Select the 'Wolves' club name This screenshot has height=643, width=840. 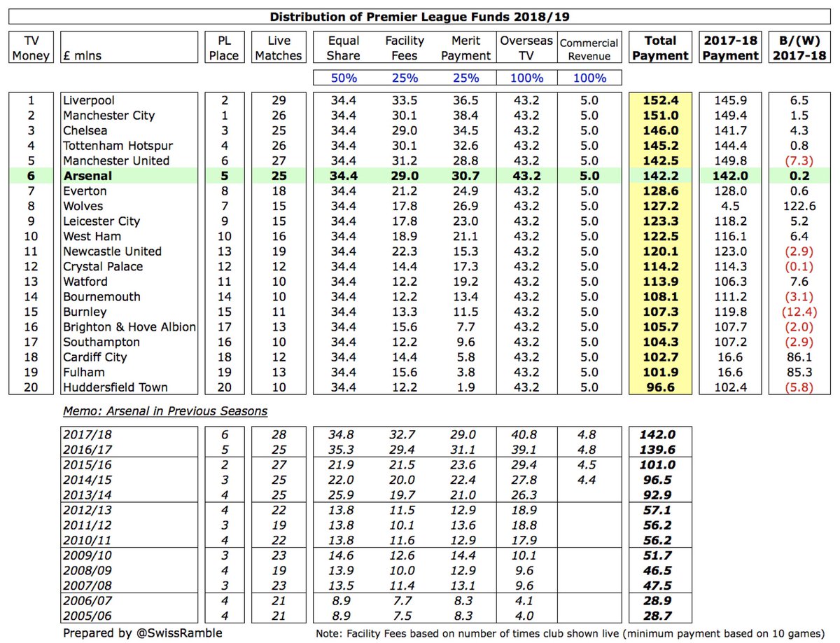pyautogui.click(x=83, y=206)
